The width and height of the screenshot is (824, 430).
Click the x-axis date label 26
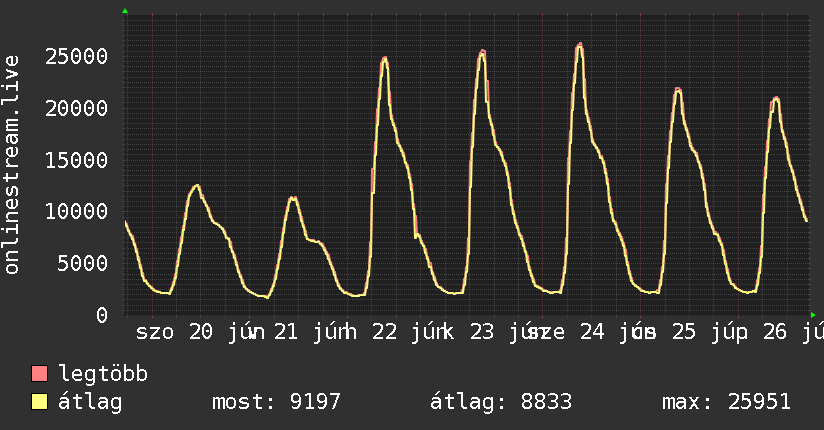775,332
